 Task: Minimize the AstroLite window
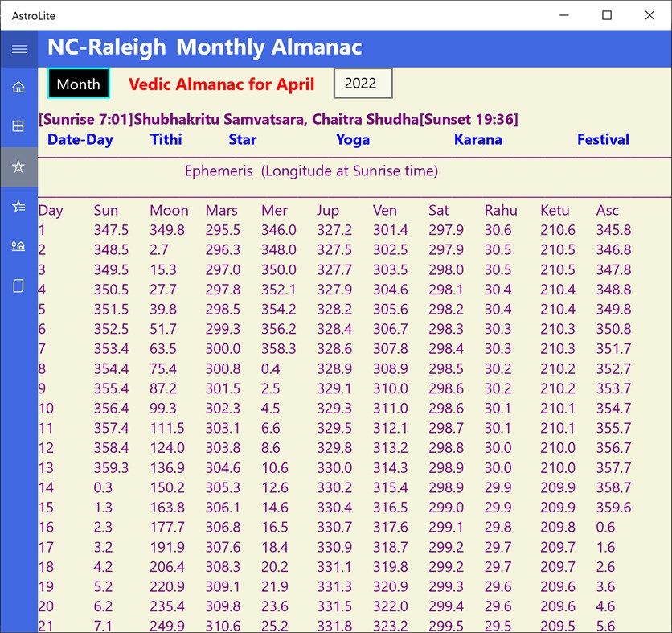564,15
